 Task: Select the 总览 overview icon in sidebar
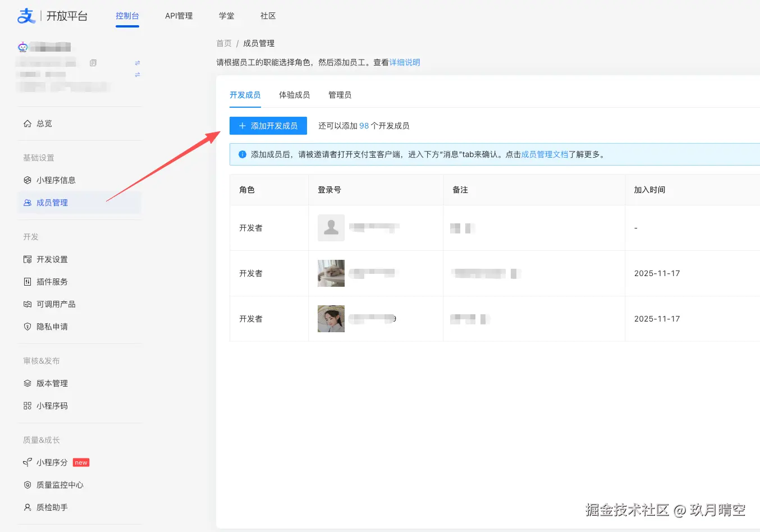click(x=27, y=123)
